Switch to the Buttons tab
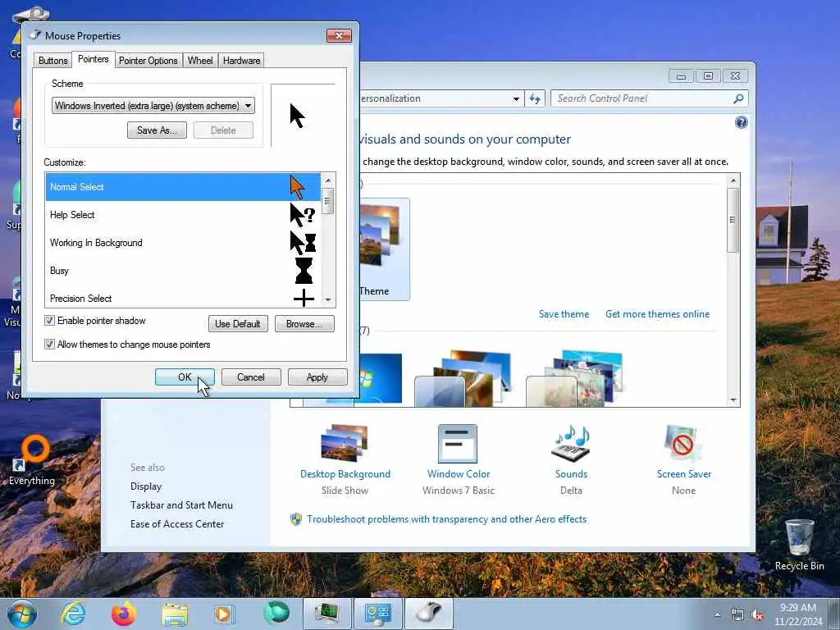This screenshot has height=630, width=840. (53, 61)
